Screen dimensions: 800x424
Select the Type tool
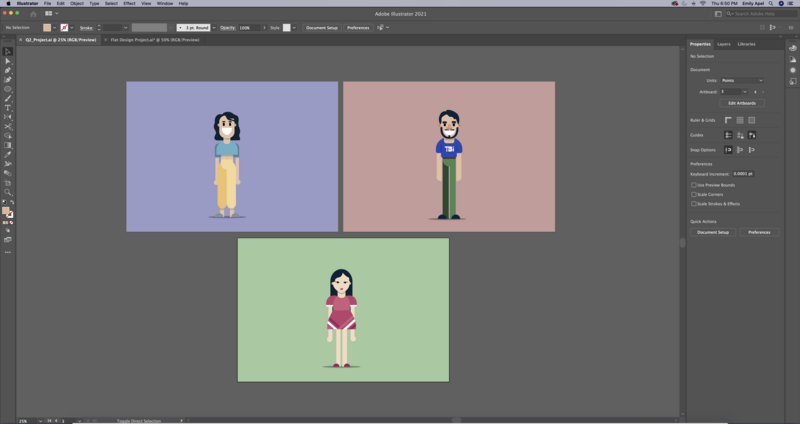7,108
